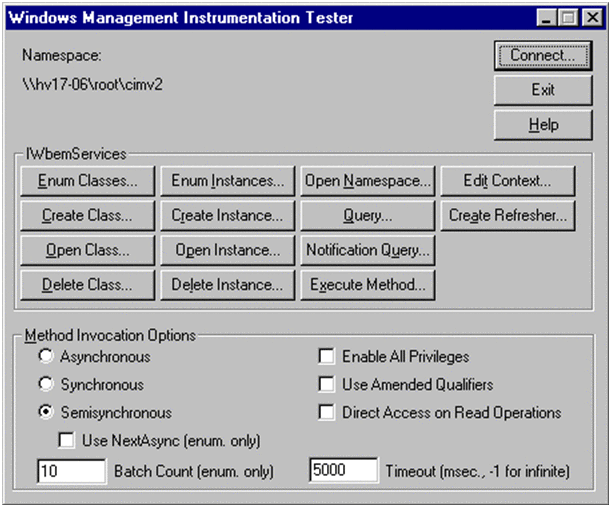Viewport: 613px width, 509px height.
Task: Open the Enum Instances dialog
Action: pyautogui.click(x=227, y=181)
